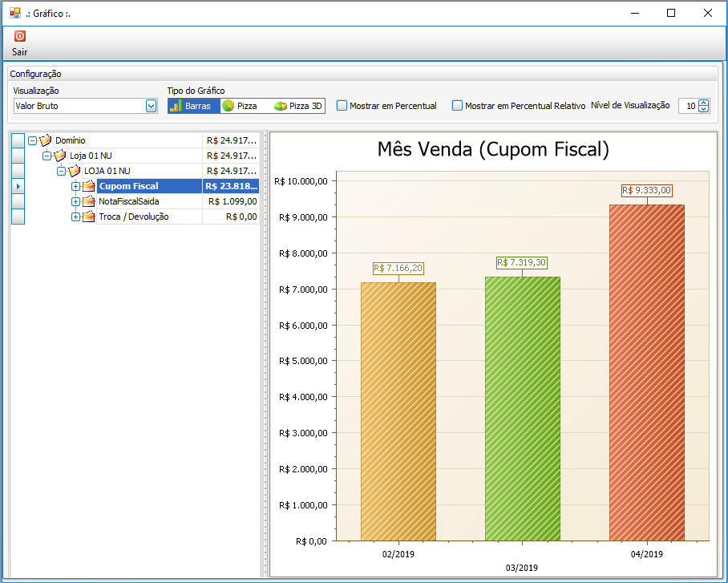Screen dimensions: 728x583
Task: Select the Pizza 3D chart type
Action: coord(297,106)
